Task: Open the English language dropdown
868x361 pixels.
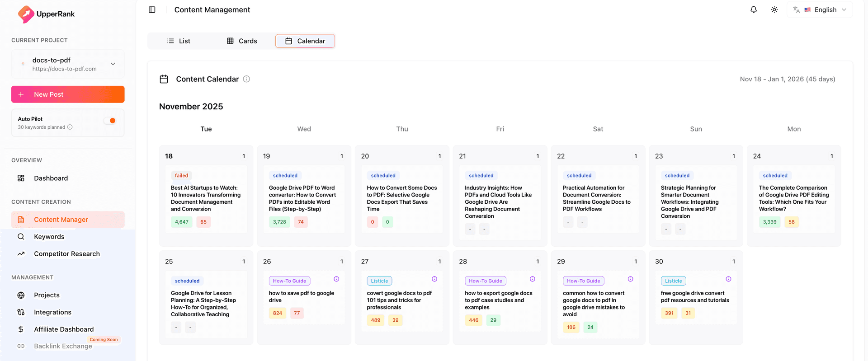Action: pos(820,9)
